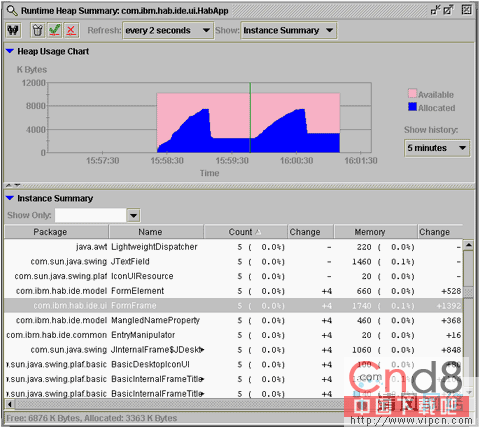This screenshot has width=479, height=427.
Task: Click the magnifier icon in the title bar
Action: [x=12, y=10]
